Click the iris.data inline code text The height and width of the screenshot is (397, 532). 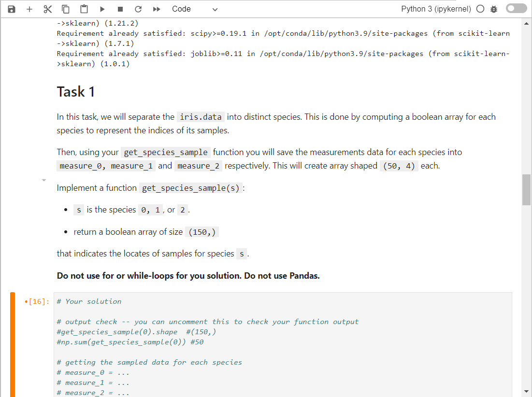click(201, 117)
